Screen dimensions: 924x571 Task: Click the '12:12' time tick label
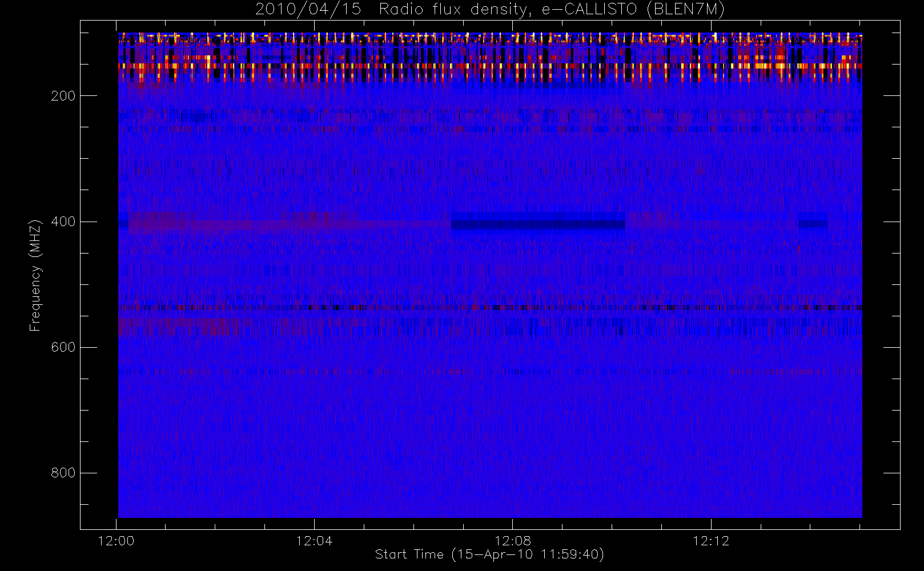click(x=711, y=541)
